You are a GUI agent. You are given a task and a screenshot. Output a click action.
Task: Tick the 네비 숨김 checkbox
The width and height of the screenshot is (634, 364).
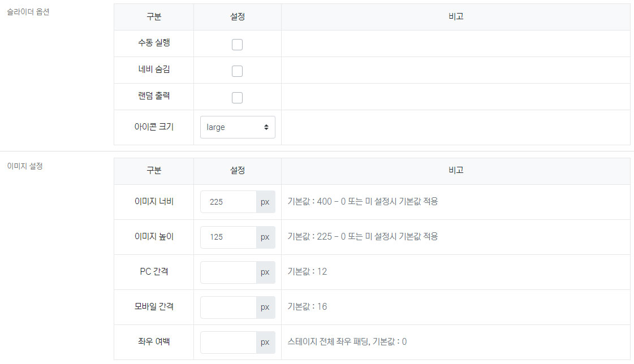pos(238,71)
